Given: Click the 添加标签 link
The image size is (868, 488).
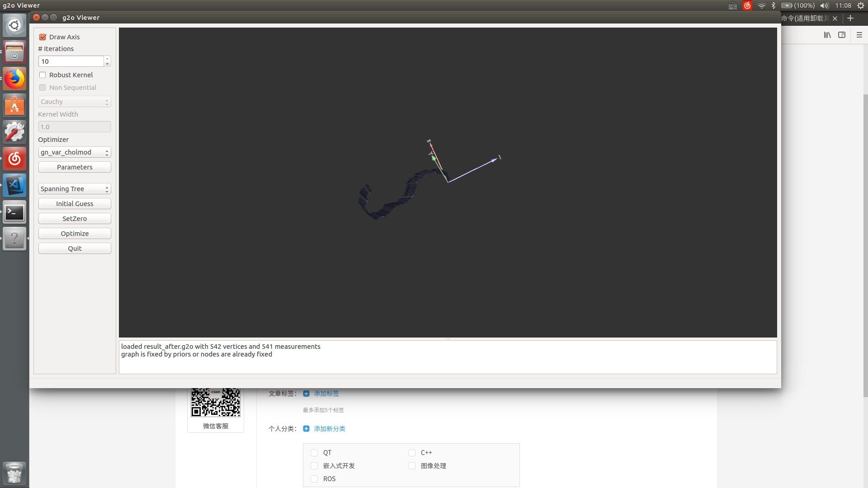Looking at the screenshot, I should [x=327, y=393].
